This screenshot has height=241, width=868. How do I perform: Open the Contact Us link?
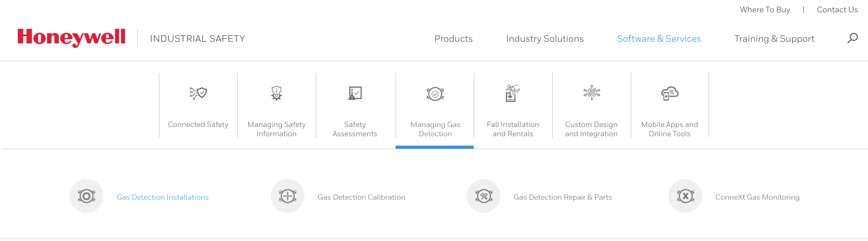tap(837, 10)
